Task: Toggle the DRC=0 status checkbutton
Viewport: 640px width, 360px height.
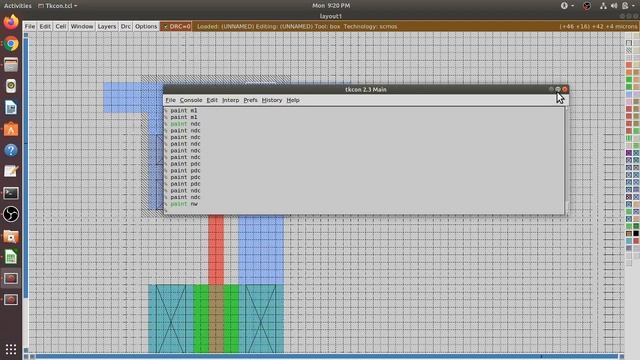Action: click(x=176, y=27)
